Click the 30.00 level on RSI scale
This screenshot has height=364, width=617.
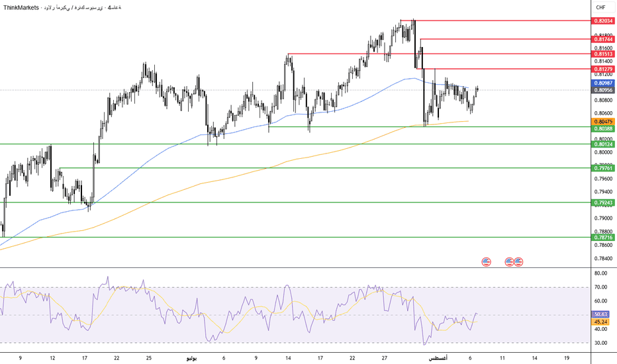click(x=600, y=343)
